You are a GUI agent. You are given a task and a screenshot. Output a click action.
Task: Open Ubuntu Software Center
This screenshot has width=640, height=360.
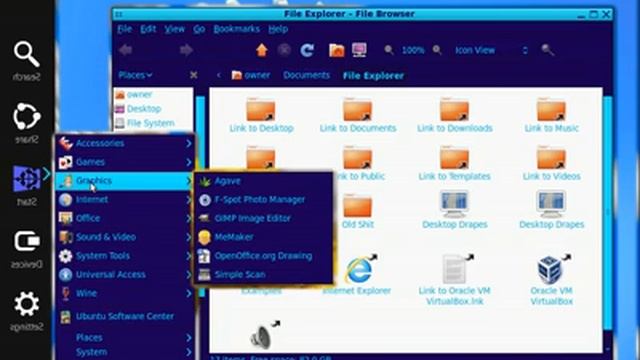(124, 316)
